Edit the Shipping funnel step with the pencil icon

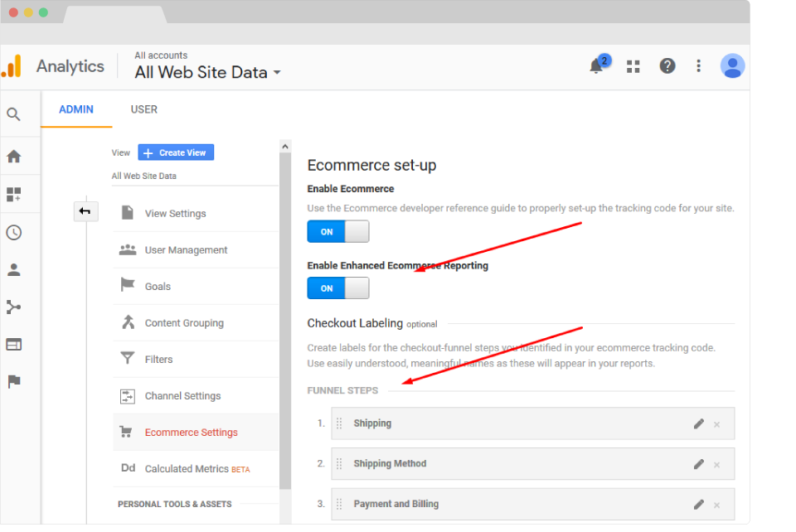click(698, 423)
